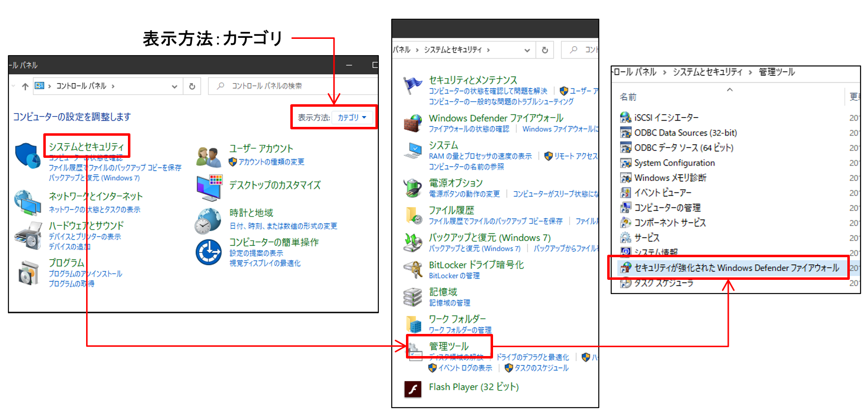Click イベント ログの表示 link
This screenshot has width=868, height=419.
click(465, 368)
